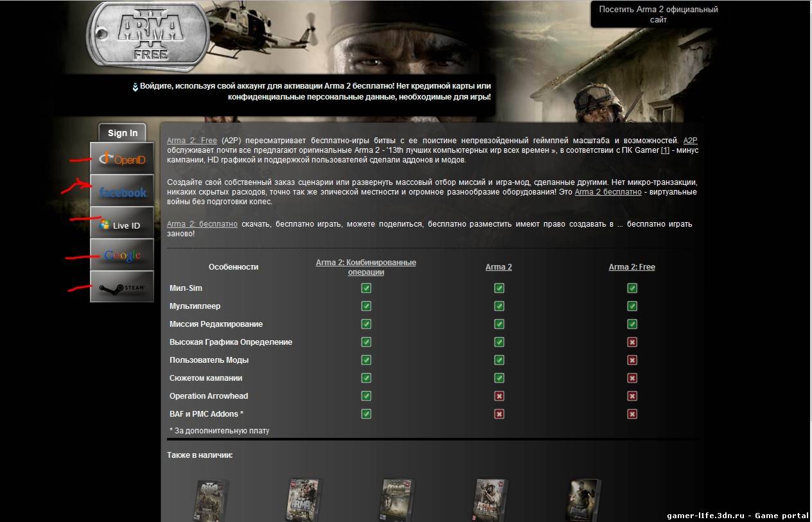
Task: Click Пользователь Моды checkmark in middle Arma 2 column
Action: 499,360
